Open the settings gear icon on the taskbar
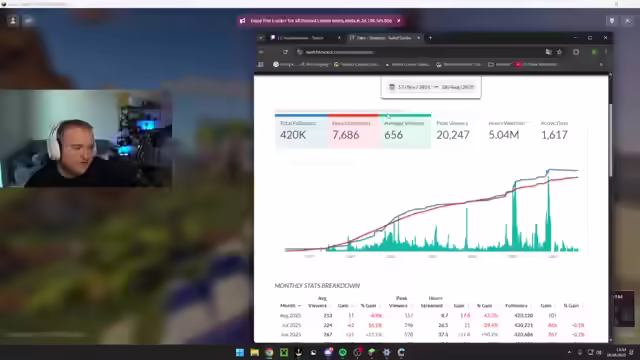The image size is (640, 360). pyautogui.click(x=387, y=352)
